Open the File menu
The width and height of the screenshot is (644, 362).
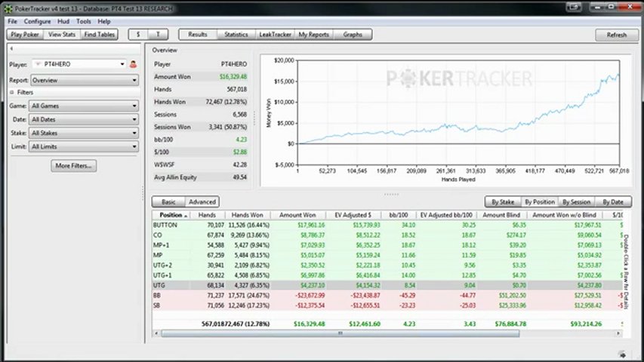coord(12,21)
